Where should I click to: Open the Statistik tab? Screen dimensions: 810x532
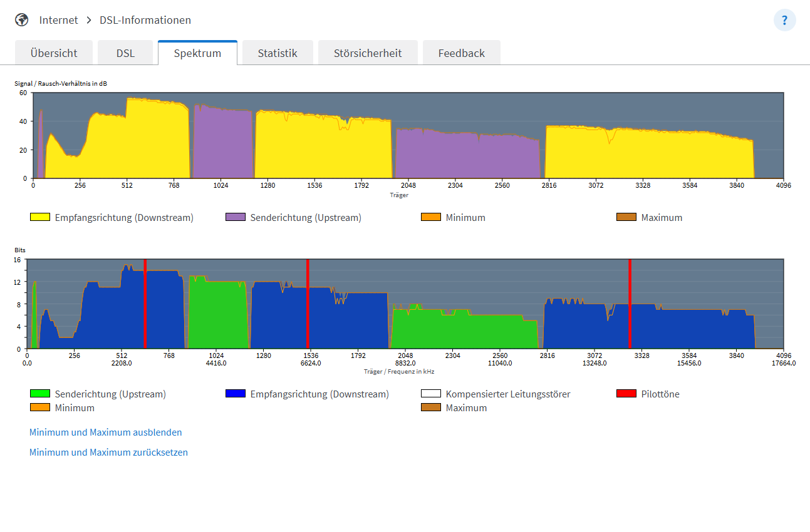pyautogui.click(x=278, y=53)
